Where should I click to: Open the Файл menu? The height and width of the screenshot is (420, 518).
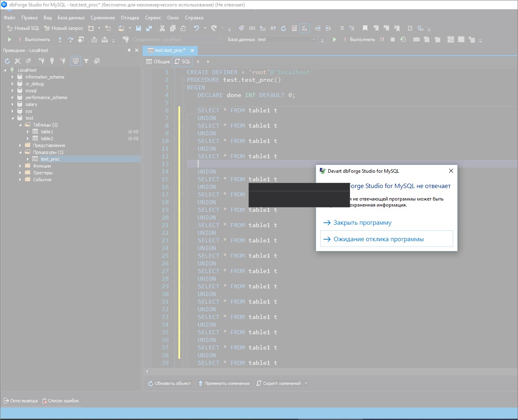[10, 18]
